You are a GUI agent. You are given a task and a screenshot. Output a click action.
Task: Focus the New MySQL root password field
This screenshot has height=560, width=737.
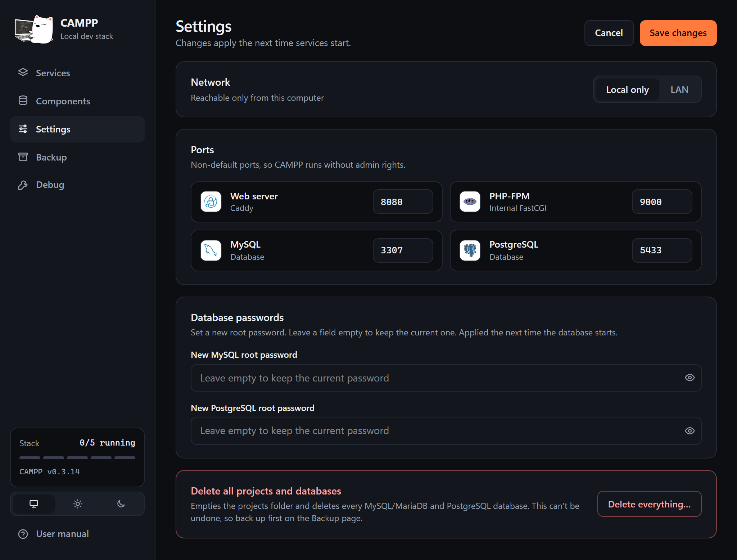(446, 378)
